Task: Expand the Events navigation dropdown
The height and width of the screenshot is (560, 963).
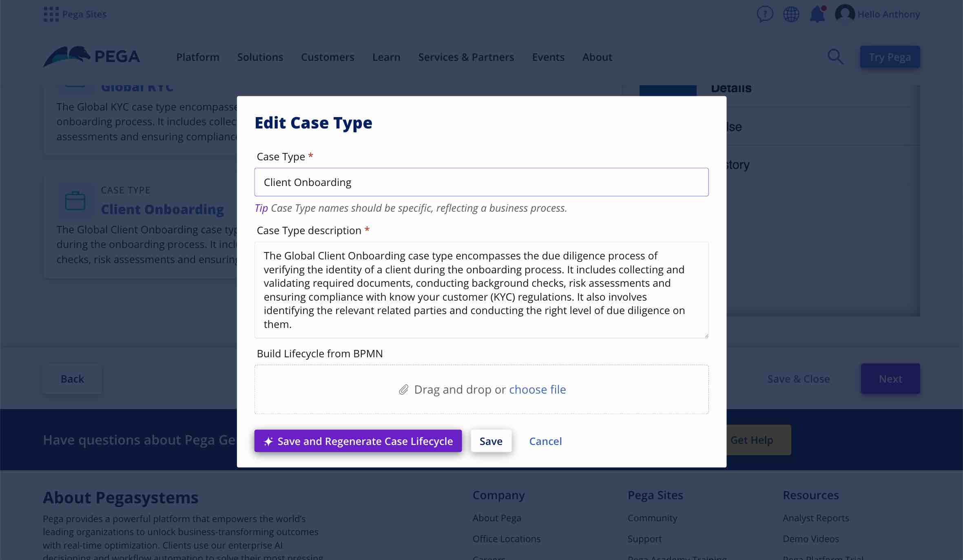Action: click(x=548, y=56)
